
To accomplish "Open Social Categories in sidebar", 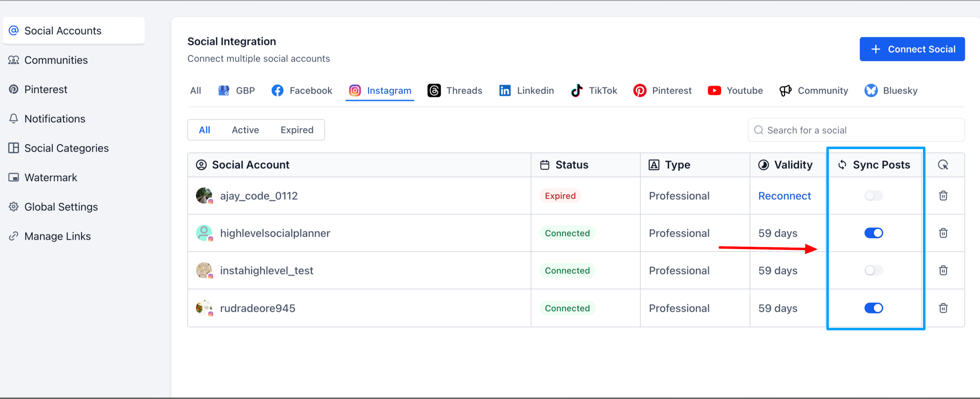I will tap(66, 148).
